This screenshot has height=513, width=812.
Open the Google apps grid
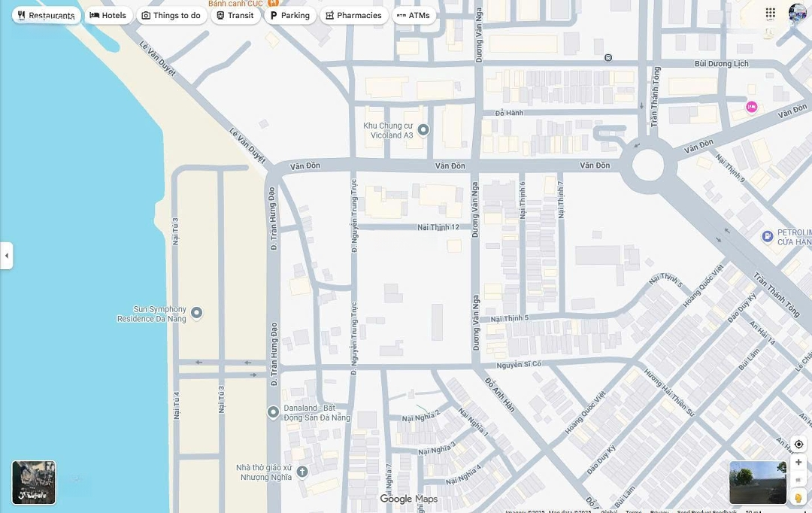771,13
